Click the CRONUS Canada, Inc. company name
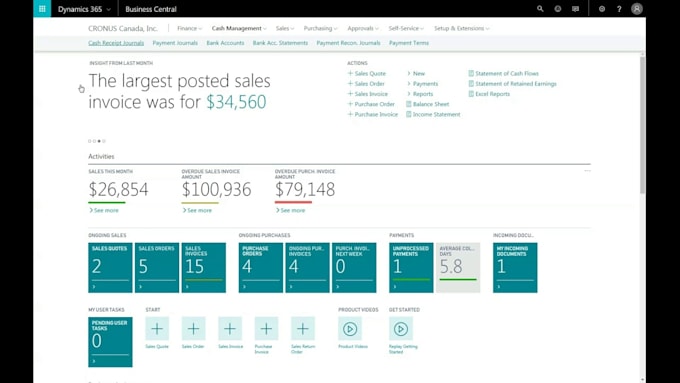The image size is (680, 383). pyautogui.click(x=123, y=29)
